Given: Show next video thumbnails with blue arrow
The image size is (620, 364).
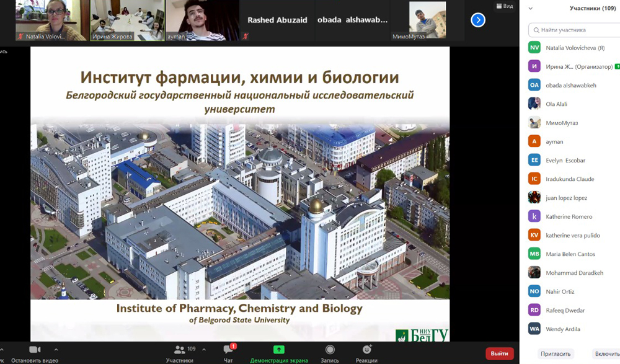Looking at the screenshot, I should coord(478,20).
